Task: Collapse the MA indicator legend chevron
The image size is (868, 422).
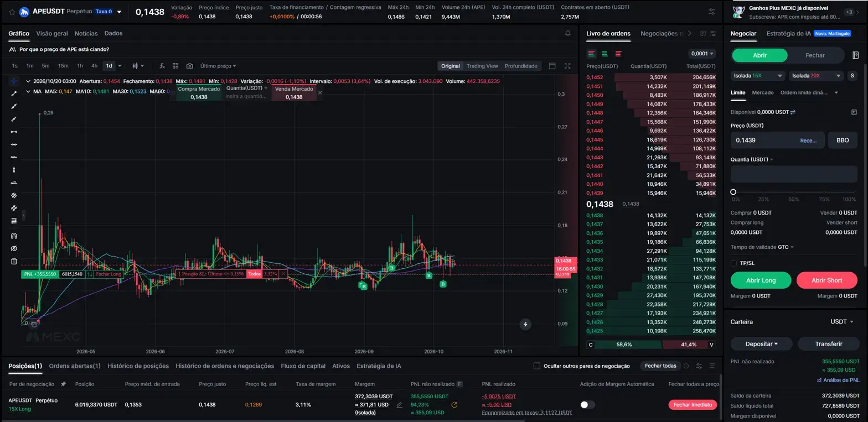Action: coord(28,91)
